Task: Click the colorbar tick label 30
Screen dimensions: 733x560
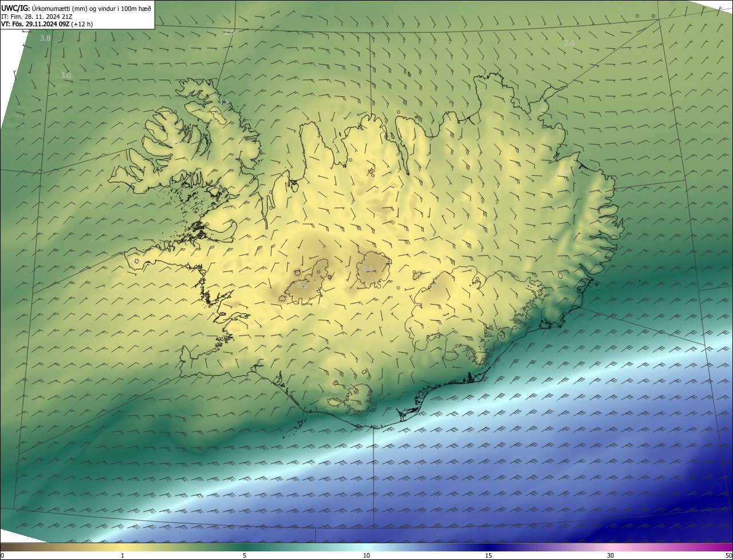Action: pos(610,555)
